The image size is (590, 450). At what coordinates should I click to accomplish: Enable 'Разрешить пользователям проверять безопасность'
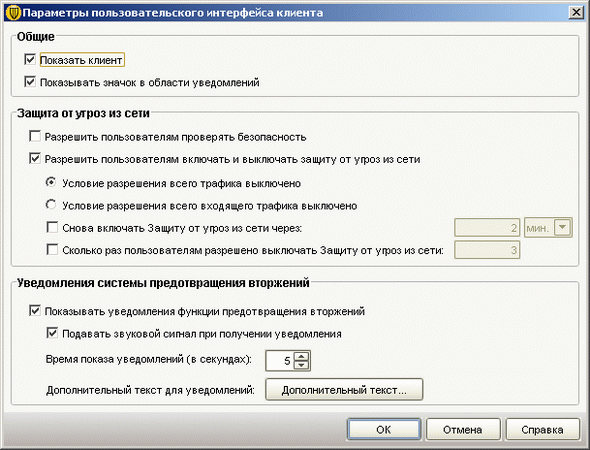(35, 136)
